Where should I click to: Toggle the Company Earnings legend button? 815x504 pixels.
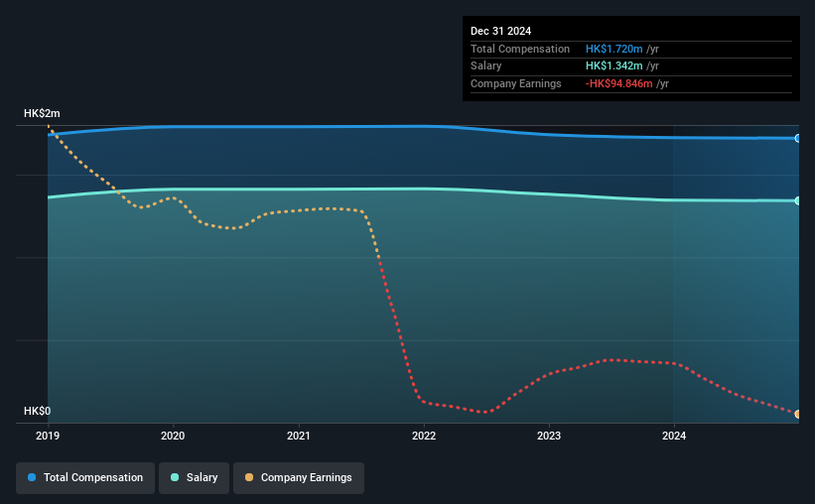[x=299, y=477]
